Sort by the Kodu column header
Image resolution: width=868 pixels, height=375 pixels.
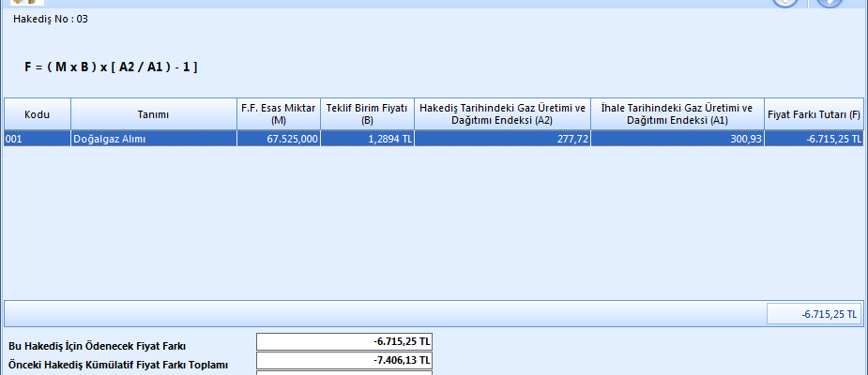(37, 114)
